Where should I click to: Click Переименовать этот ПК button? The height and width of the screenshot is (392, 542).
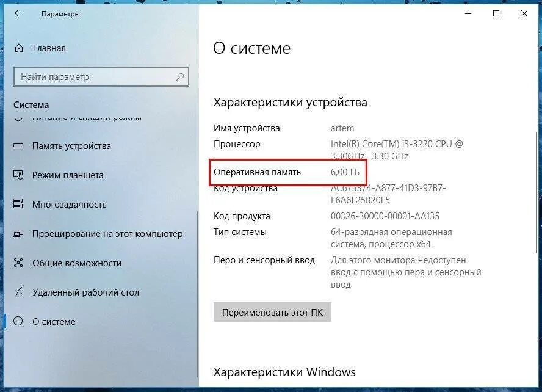point(272,312)
